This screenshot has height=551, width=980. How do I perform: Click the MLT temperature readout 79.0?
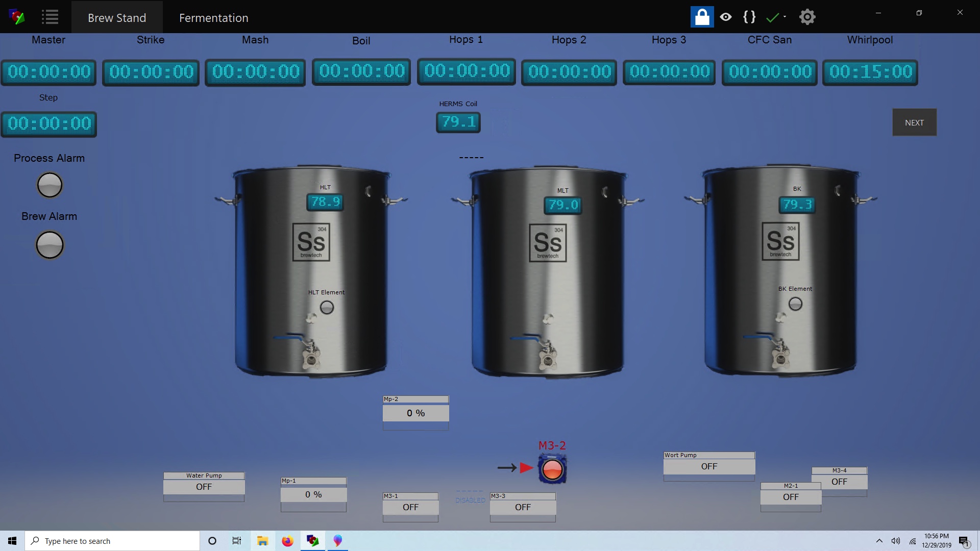tap(562, 205)
